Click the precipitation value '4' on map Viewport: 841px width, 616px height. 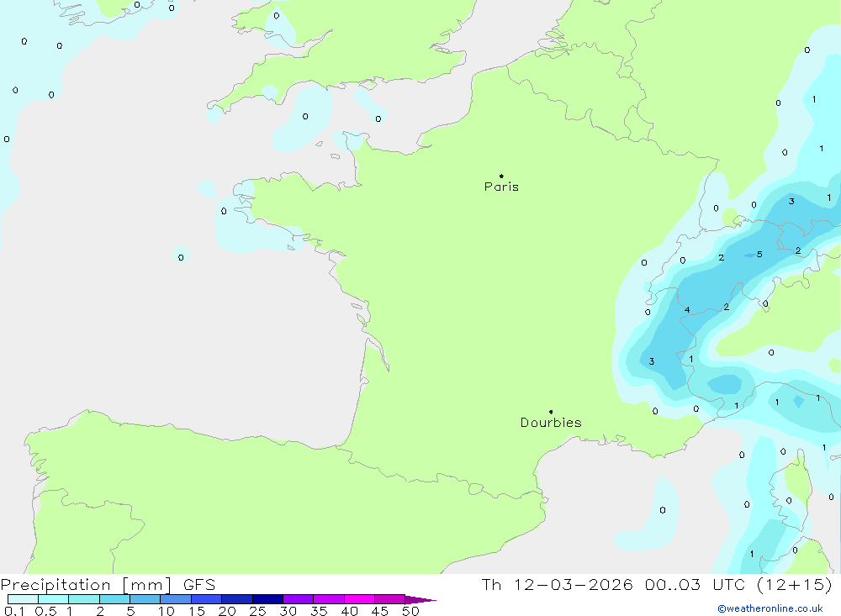(x=687, y=309)
